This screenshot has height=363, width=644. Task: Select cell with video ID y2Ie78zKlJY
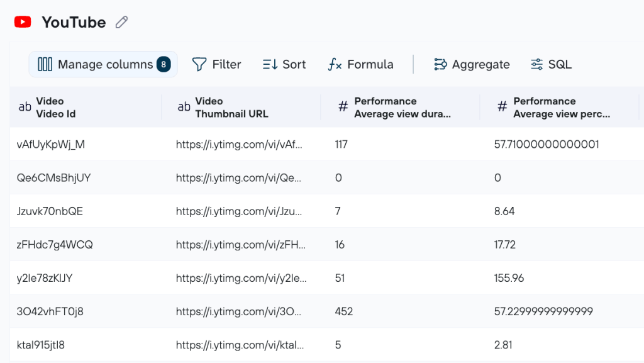[86, 278]
